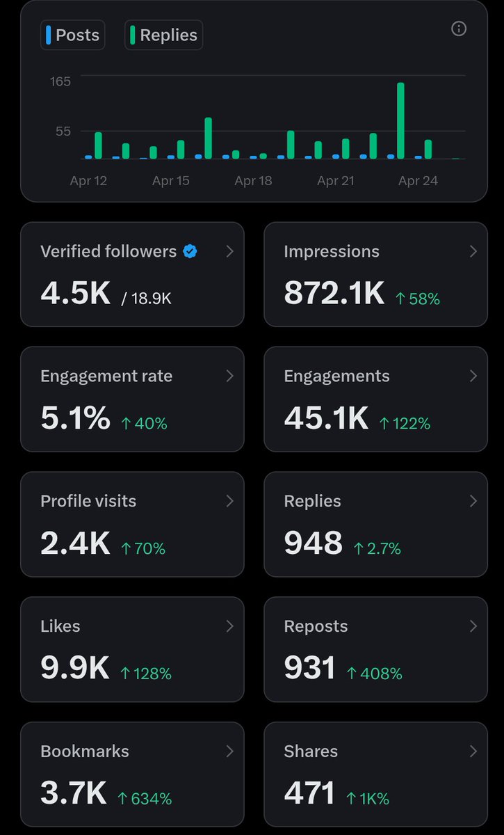Open the Impressions 872.1K card
The height and width of the screenshot is (835, 504).
pos(375,274)
